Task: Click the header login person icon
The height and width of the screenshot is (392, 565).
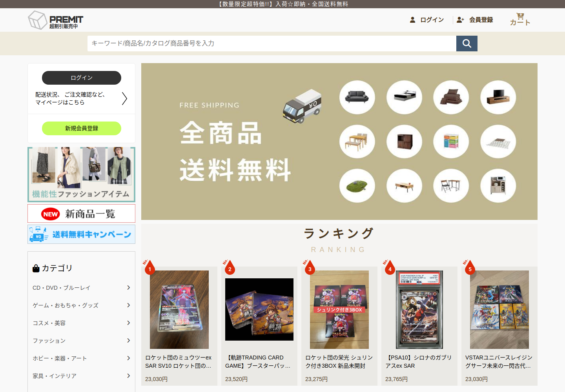Action: pos(412,20)
